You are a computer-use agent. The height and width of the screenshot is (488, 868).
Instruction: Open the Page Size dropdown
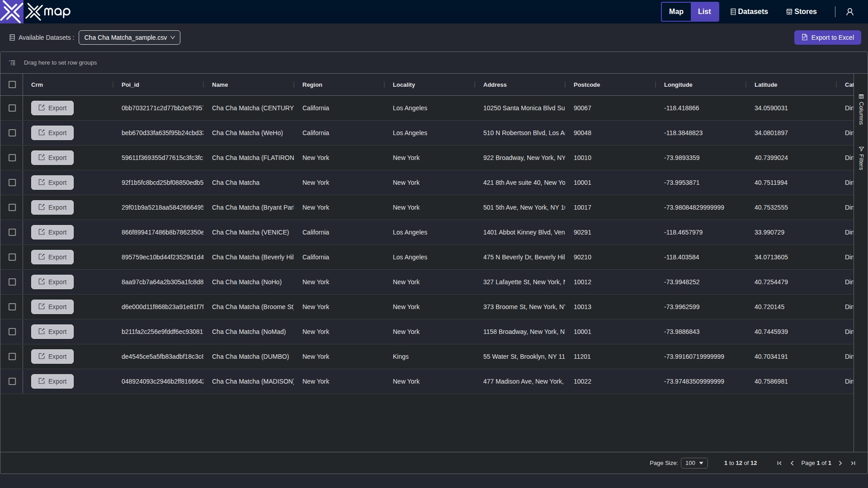[694, 463]
